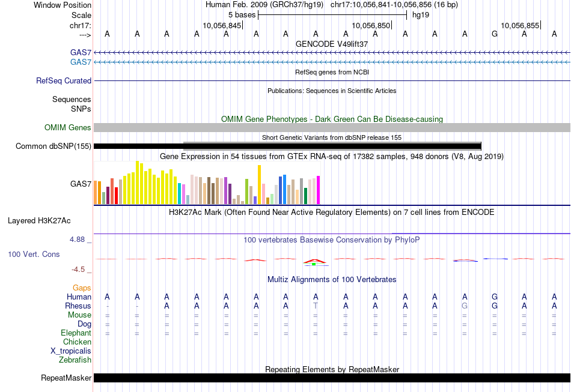Click Repeating Elements by RepeatMasker title
Viewport: 571px width, 392px height.
click(x=332, y=369)
